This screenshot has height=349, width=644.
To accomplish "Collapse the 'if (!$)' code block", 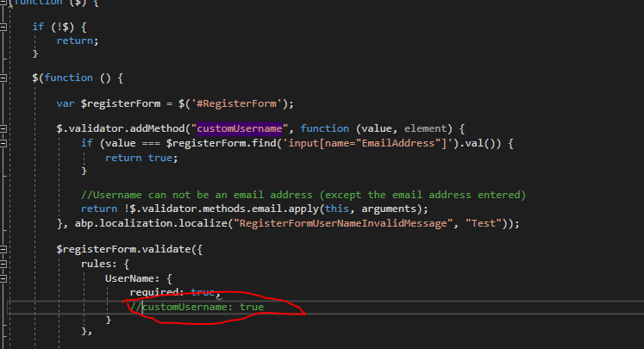I will pos(3,27).
